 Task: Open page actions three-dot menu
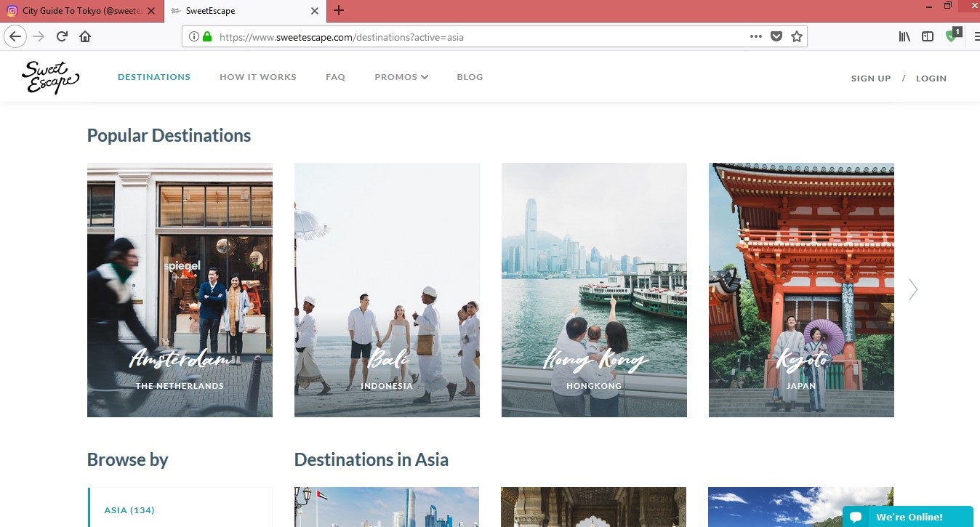click(x=756, y=36)
